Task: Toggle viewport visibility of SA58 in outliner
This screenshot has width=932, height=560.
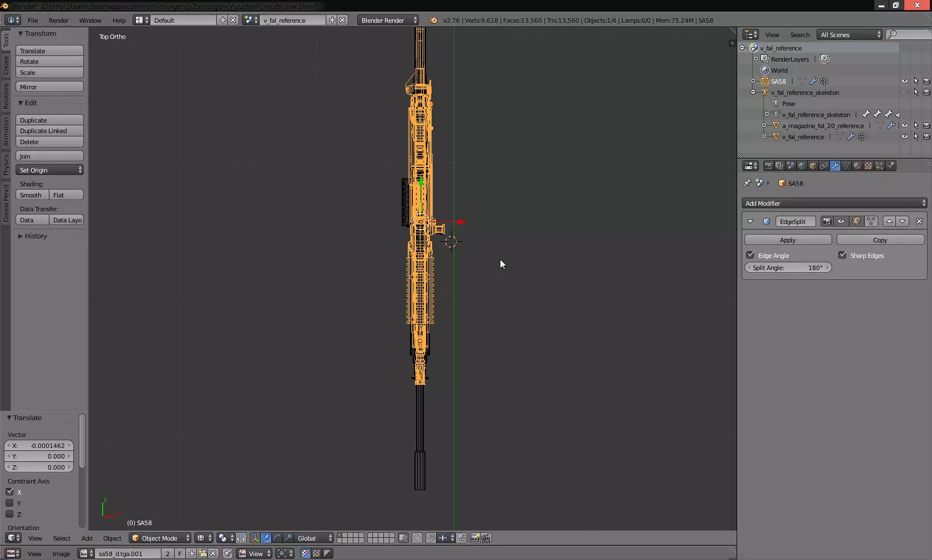Action: 905,81
